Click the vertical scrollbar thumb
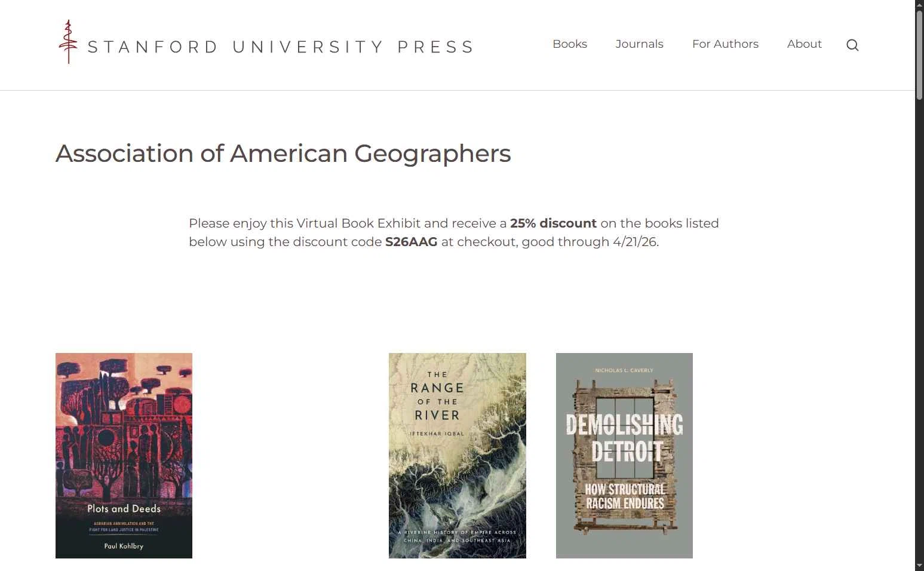 click(x=919, y=55)
